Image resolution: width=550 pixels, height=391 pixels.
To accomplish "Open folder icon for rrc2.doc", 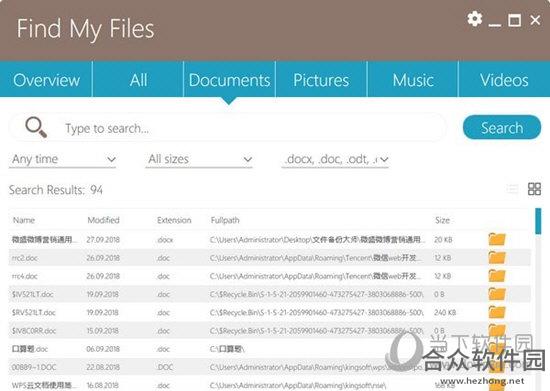I will click(497, 258).
